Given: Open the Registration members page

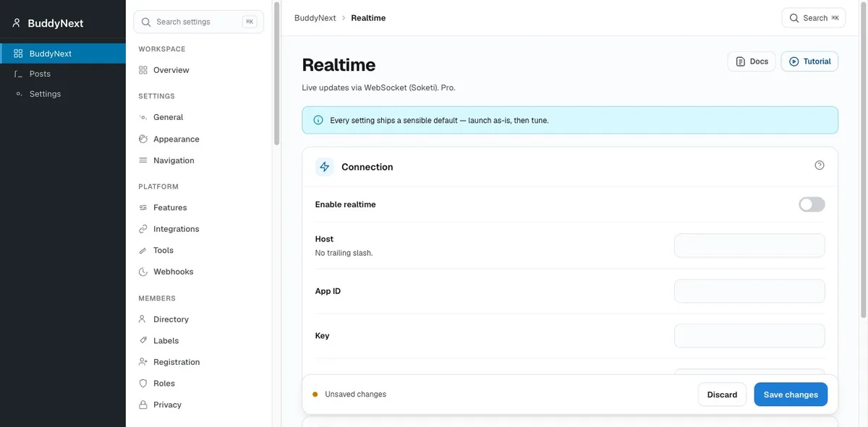Looking at the screenshot, I should click(x=199, y=362).
